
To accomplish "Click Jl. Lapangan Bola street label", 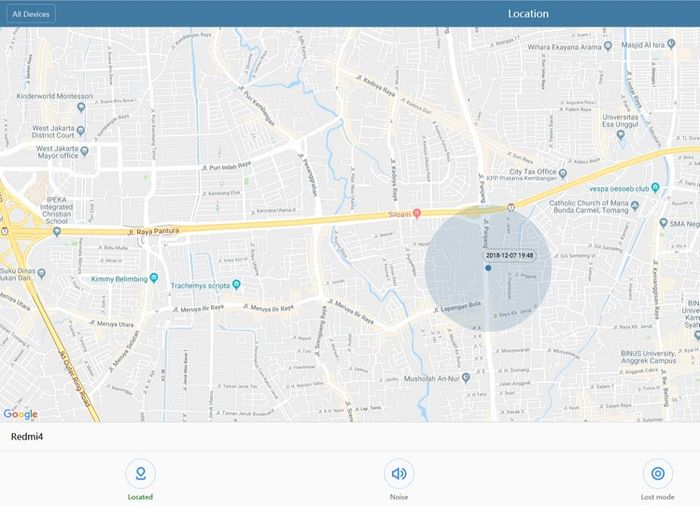I will point(458,307).
